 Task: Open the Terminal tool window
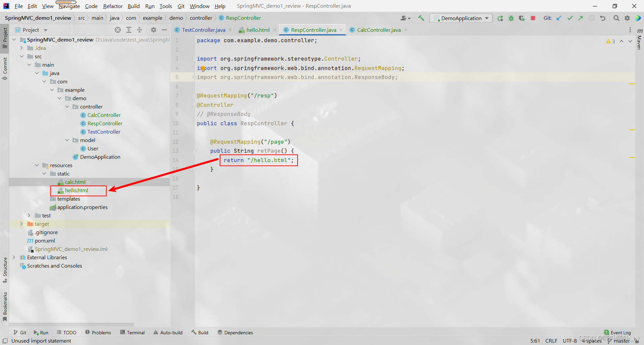pos(132,333)
